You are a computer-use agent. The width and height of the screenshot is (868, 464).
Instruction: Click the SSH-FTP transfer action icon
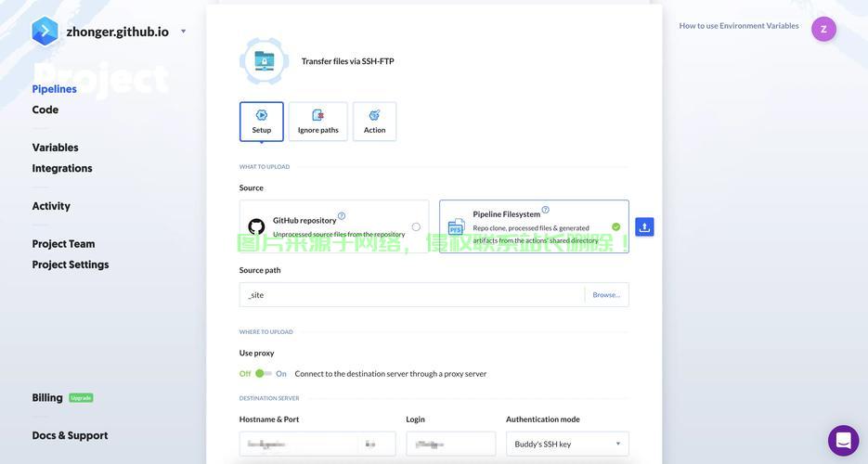click(264, 61)
